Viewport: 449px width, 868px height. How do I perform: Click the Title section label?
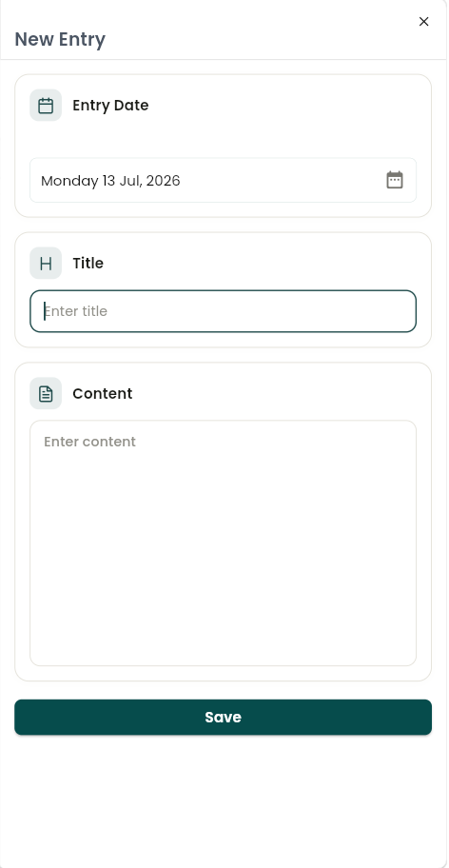click(88, 263)
